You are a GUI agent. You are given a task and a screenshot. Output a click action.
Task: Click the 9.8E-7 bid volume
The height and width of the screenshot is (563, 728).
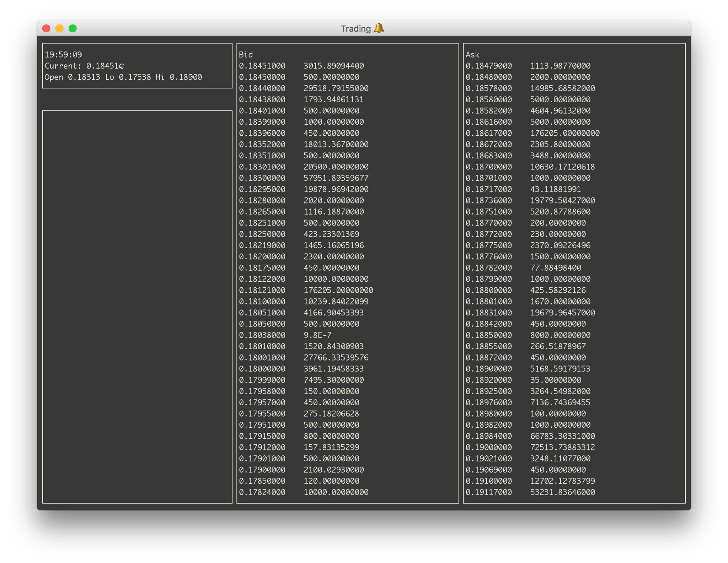click(x=317, y=335)
